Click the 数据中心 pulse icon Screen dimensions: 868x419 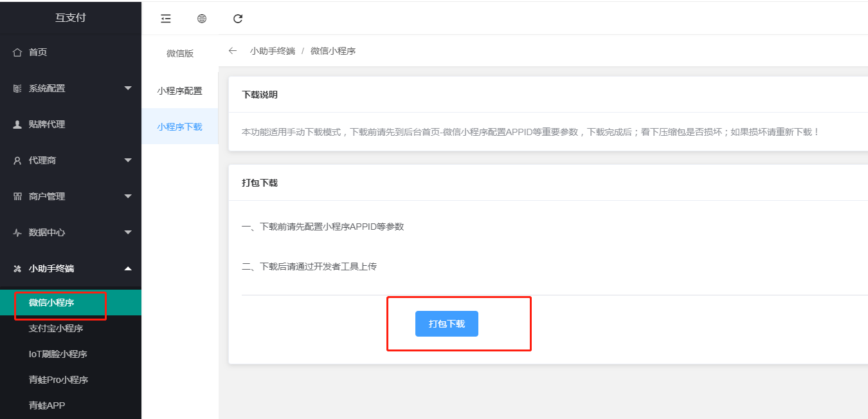coord(17,232)
